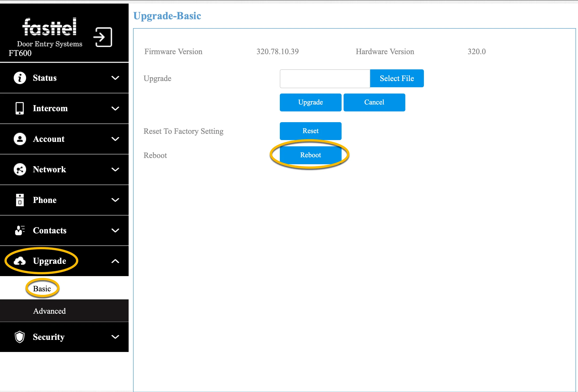
Task: Expand the Status menu chevron
Action: pos(115,78)
